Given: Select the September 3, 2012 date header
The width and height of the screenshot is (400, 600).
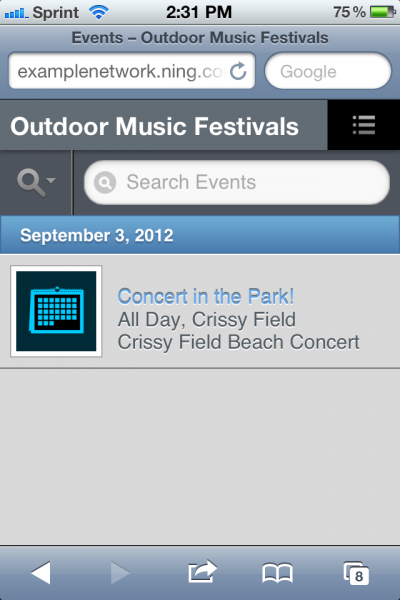Looking at the screenshot, I should tap(200, 235).
